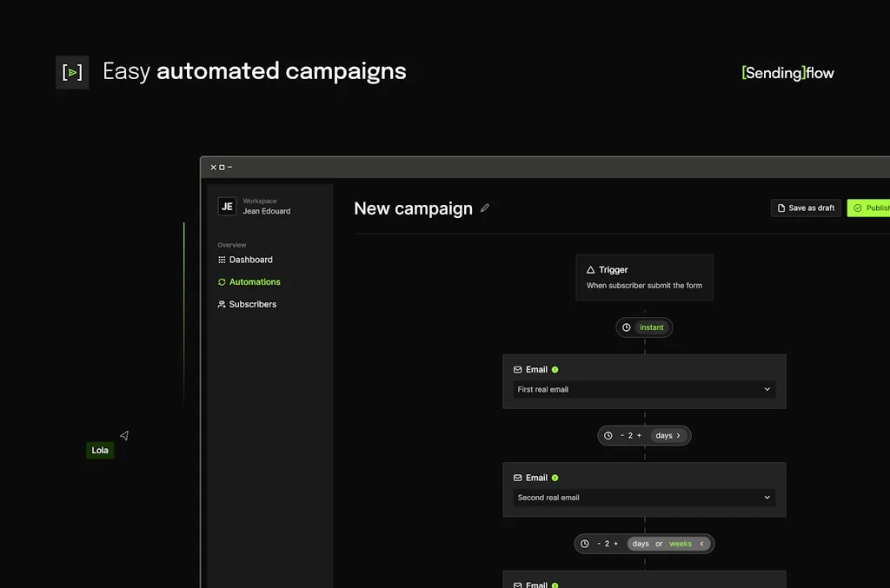Increase first delay with plus button

(x=639, y=435)
